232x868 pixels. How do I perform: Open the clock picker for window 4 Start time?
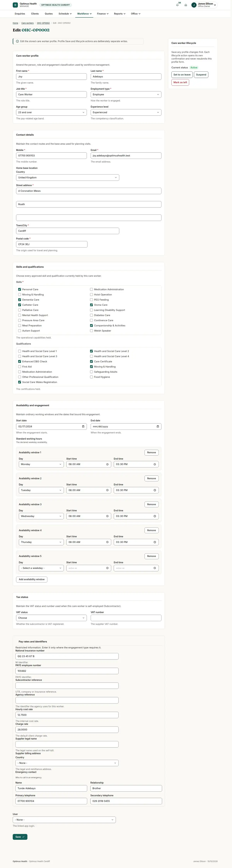click(x=107, y=542)
